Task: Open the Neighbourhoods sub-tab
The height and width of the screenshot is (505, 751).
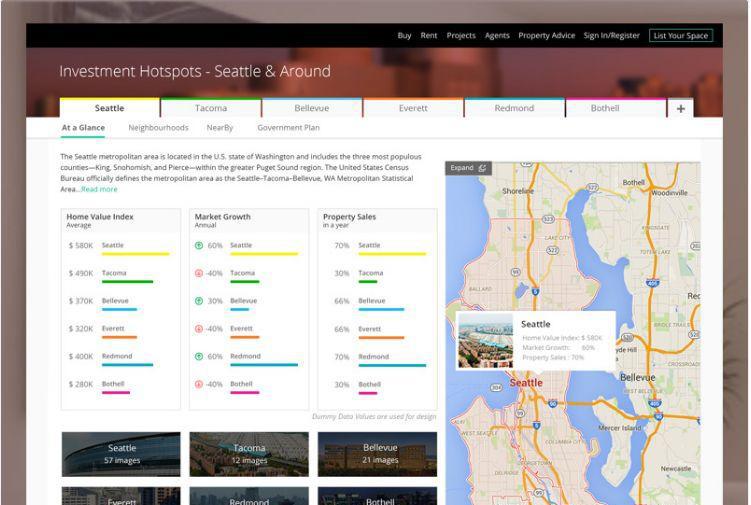Action: pos(158,128)
